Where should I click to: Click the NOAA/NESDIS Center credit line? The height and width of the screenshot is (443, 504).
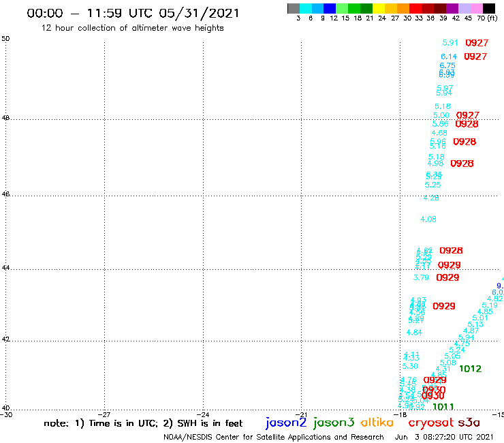[274, 437]
